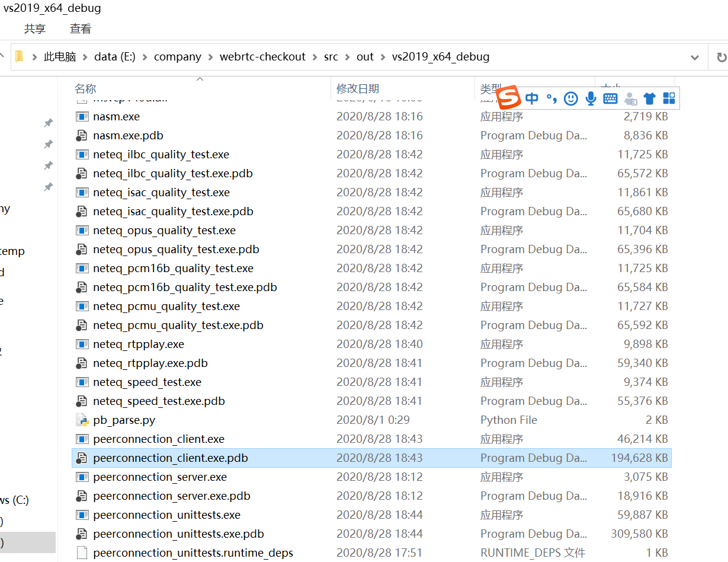Expand the chevron after webrtc-checkout
Viewport: 728px width, 562px height.
(x=315, y=57)
